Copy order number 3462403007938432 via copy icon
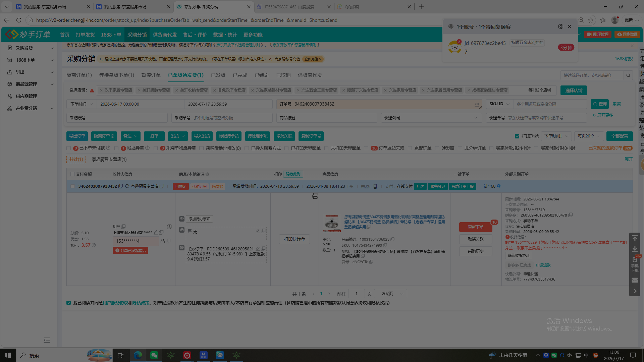This screenshot has height=362, width=644. point(120,186)
